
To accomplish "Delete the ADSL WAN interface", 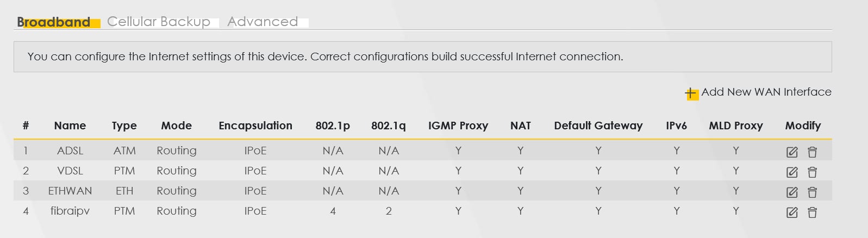I will 812,152.
